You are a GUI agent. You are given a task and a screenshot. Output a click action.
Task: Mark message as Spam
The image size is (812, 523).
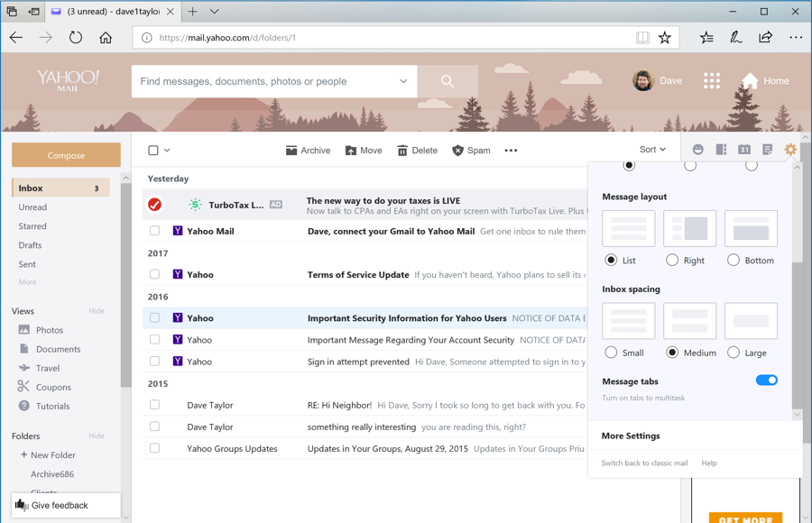click(471, 151)
